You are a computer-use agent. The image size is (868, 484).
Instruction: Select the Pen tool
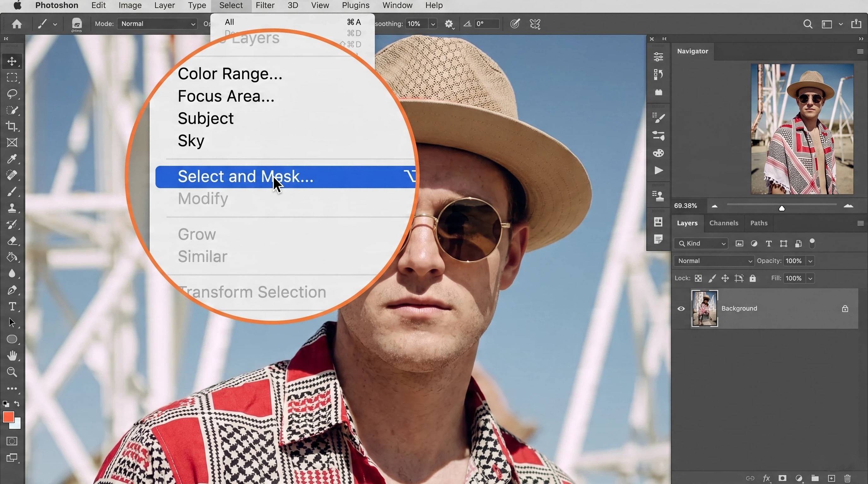[x=12, y=290]
